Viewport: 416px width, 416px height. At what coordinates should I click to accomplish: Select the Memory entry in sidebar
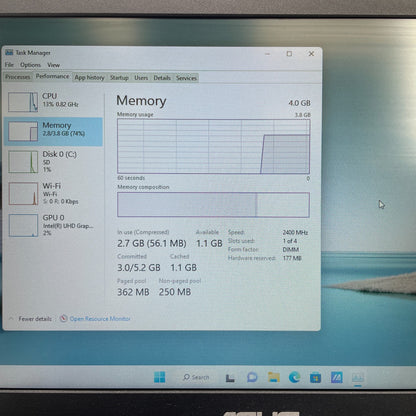coord(53,132)
